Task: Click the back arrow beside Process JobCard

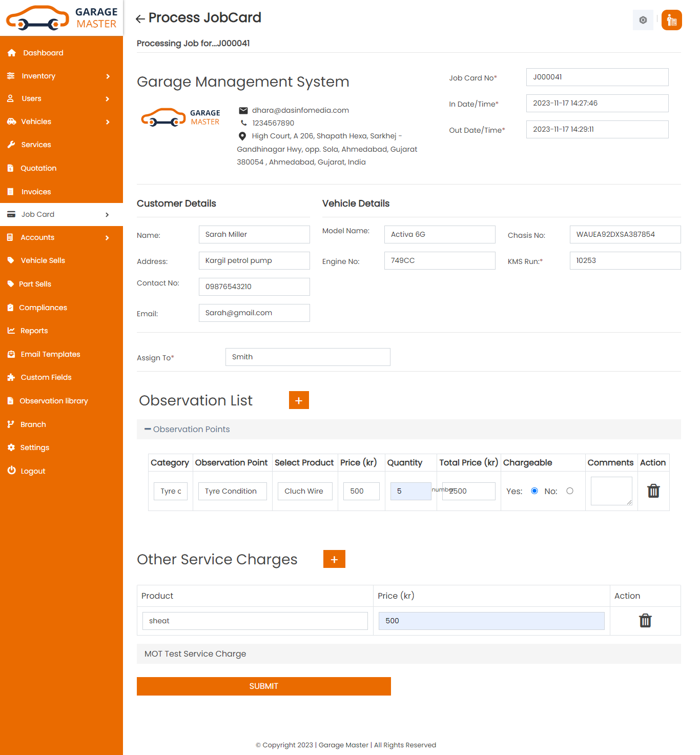Action: 140,18
